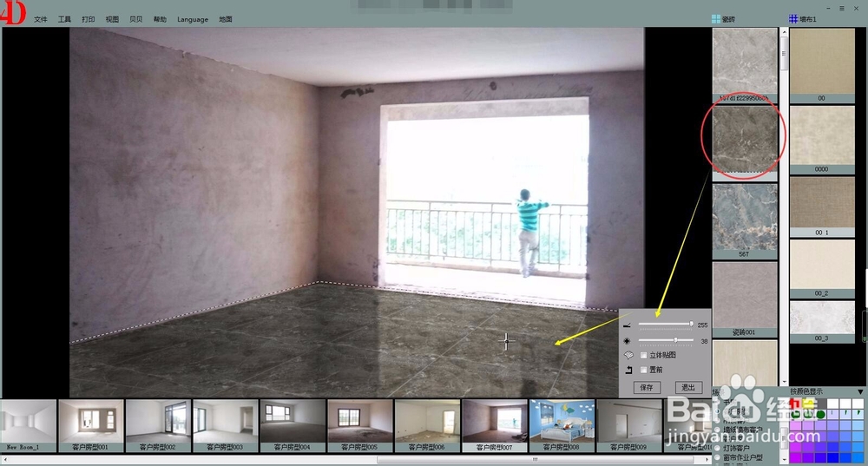Image resolution: width=868 pixels, height=466 pixels.
Task: Click the brightness sun icon beside 38 slider
Action: click(628, 341)
